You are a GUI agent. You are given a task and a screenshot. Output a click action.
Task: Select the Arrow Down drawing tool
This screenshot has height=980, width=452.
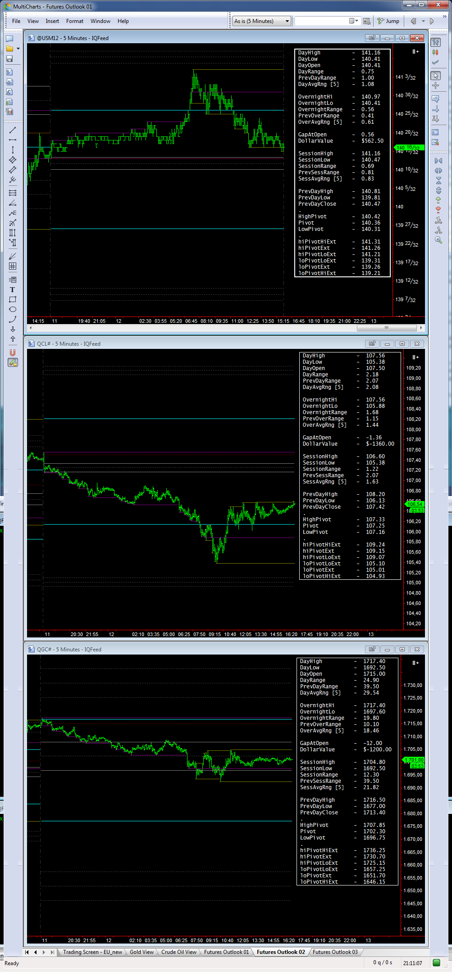pyautogui.click(x=13, y=329)
